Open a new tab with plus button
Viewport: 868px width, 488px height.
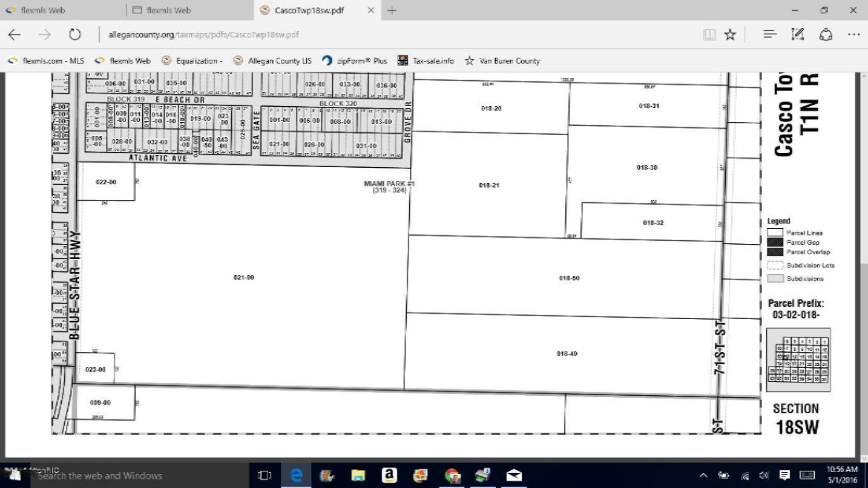[x=392, y=10]
